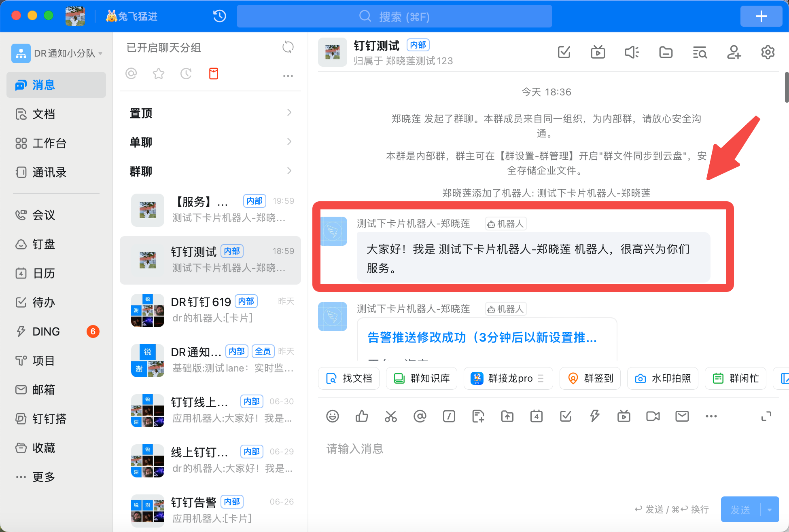Image resolution: width=789 pixels, height=532 pixels.
Task: Click the red clipboard filter icon
Action: click(x=214, y=74)
